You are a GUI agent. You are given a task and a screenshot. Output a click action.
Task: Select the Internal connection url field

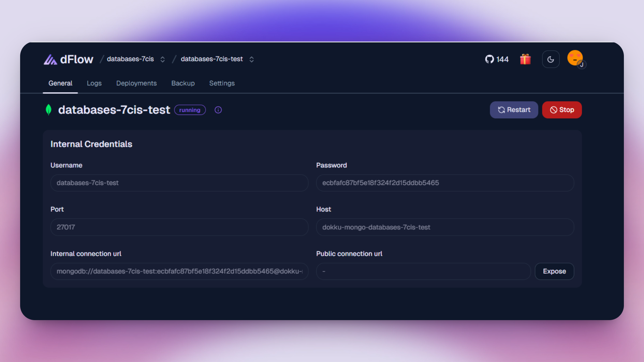(x=179, y=271)
